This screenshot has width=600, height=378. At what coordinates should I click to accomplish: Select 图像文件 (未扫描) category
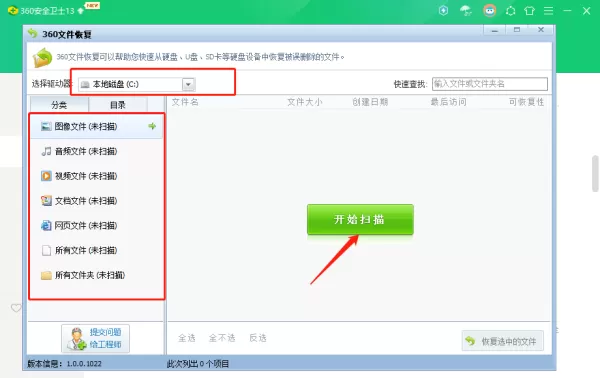[x=96, y=126]
